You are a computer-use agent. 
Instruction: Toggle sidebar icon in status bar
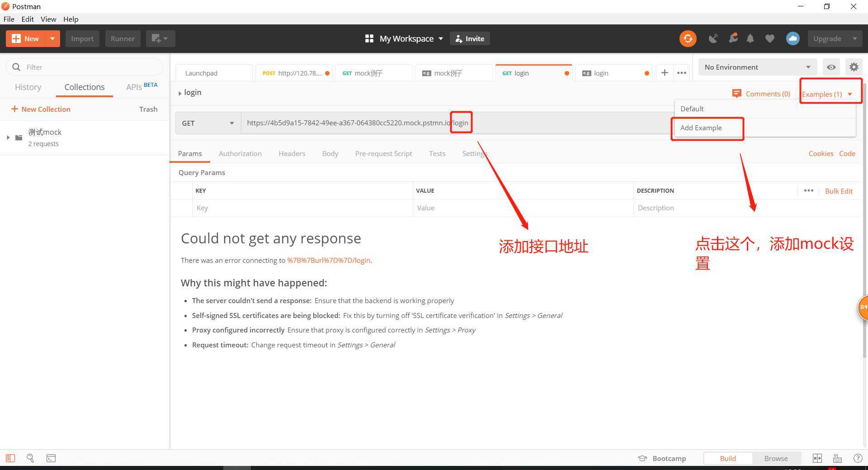(x=10, y=458)
